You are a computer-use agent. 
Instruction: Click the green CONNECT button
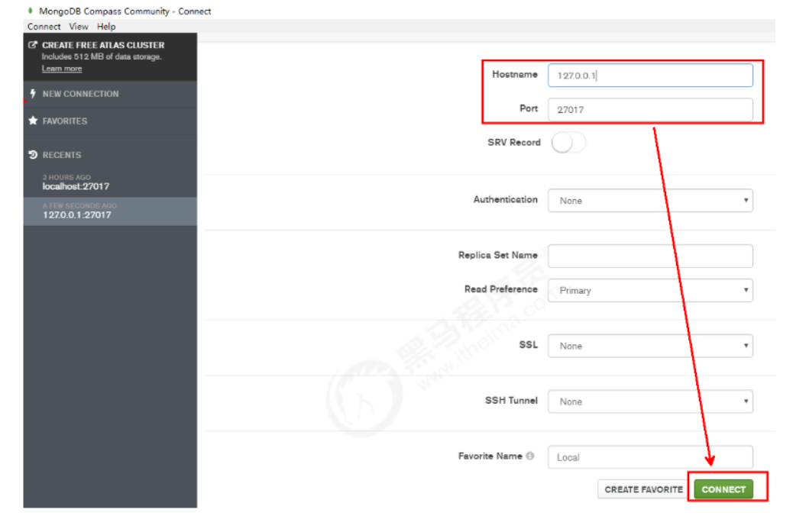point(723,489)
